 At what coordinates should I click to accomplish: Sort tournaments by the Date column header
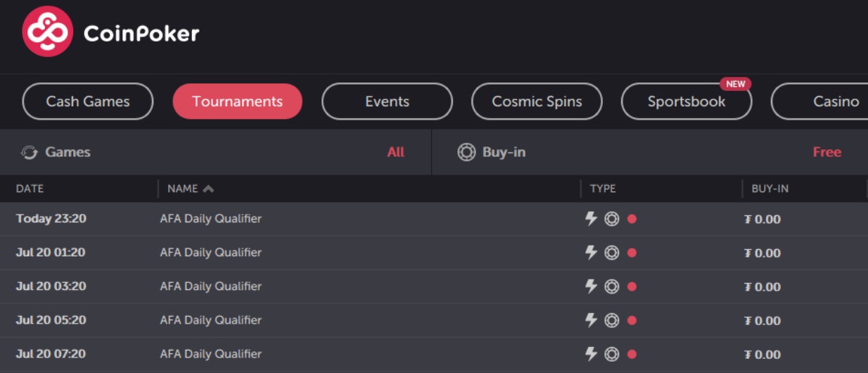click(x=30, y=189)
